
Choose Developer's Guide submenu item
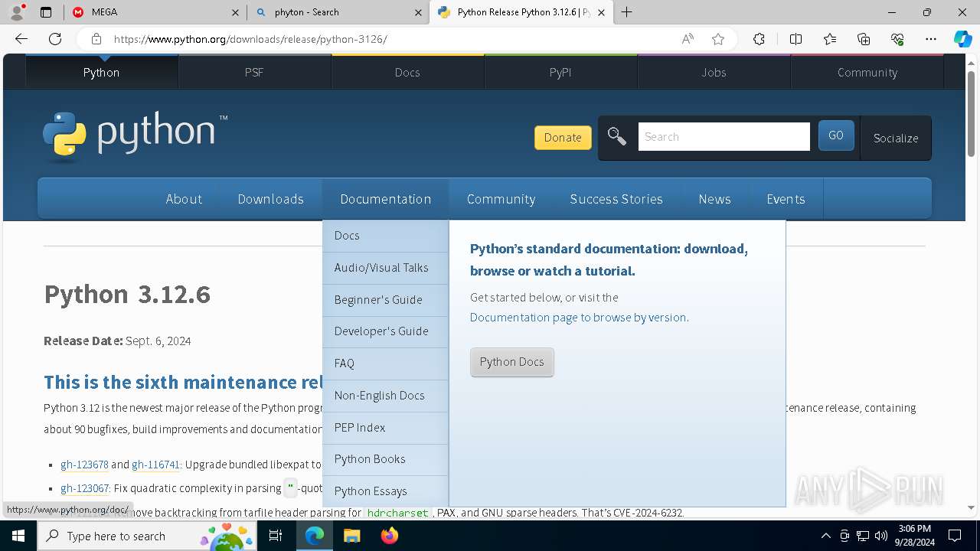(x=386, y=331)
